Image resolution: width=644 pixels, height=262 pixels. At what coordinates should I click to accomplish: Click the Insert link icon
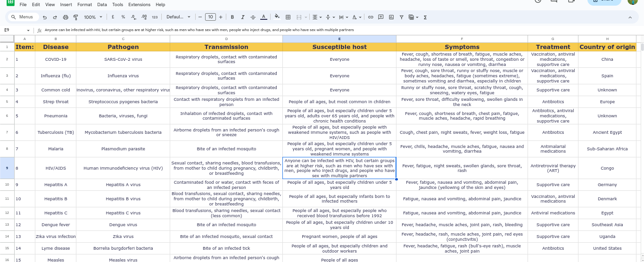[x=371, y=17]
